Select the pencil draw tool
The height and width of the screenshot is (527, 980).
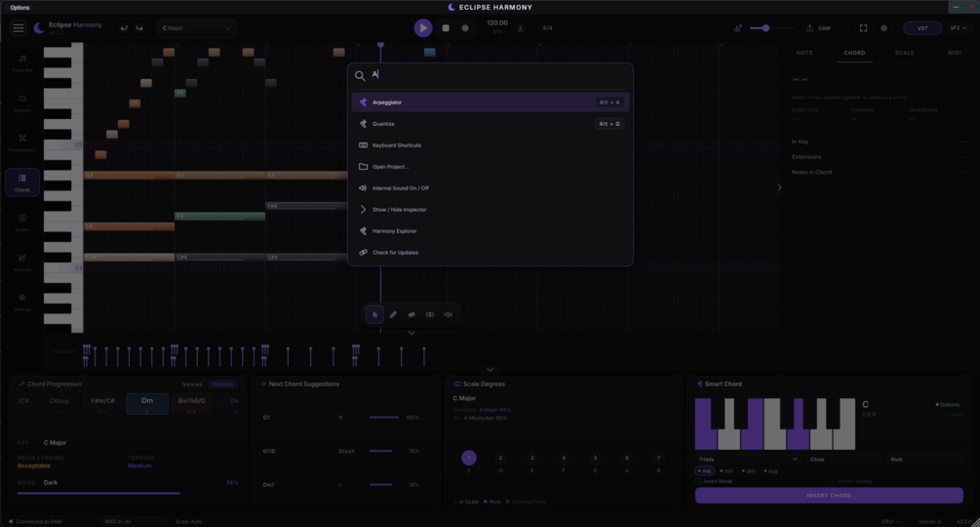click(393, 314)
